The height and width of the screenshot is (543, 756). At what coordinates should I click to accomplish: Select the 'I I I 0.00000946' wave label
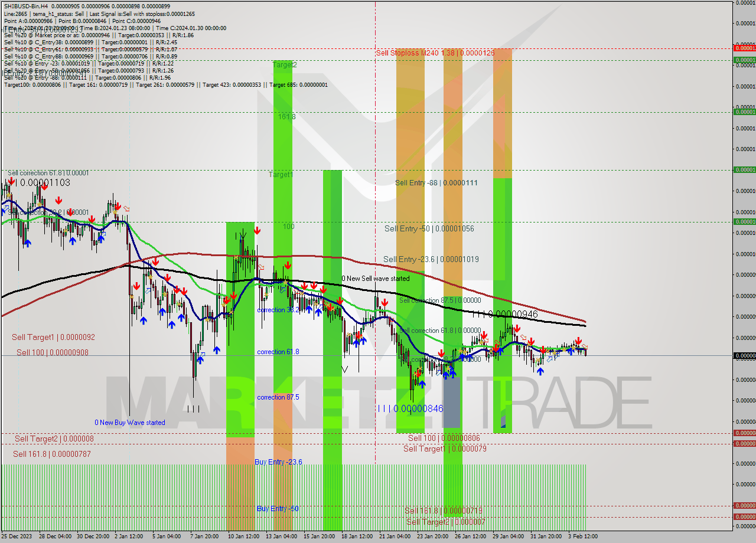[x=505, y=315]
